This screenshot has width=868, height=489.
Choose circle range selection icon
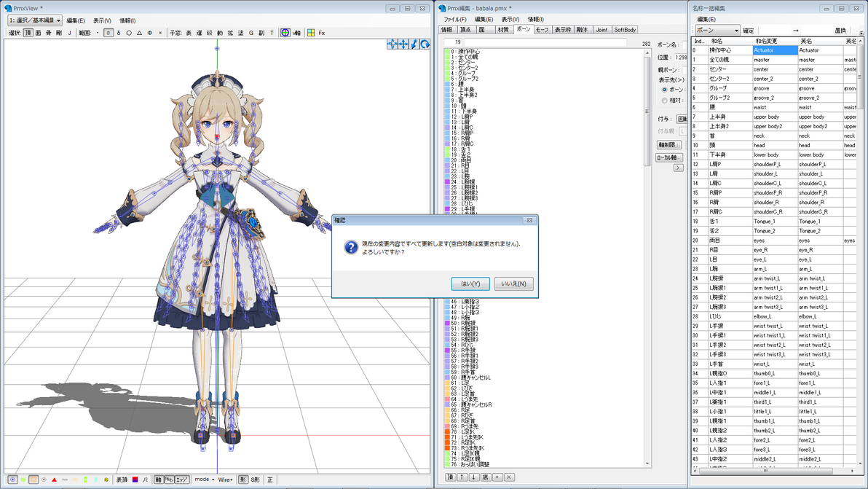(x=129, y=33)
